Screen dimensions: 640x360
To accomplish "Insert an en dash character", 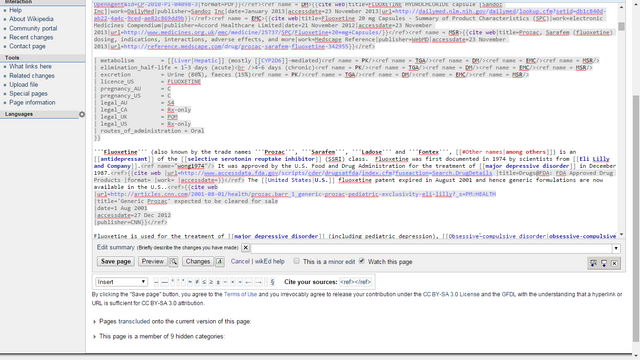I will [x=156, y=282].
